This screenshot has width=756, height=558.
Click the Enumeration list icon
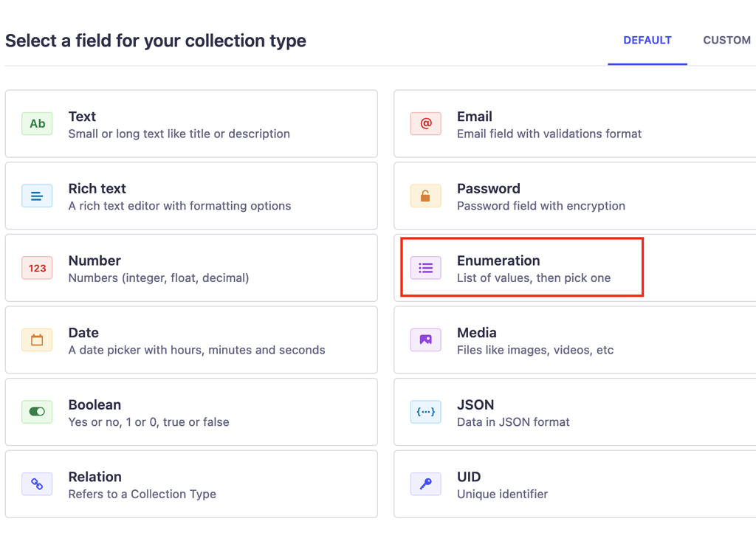426,268
